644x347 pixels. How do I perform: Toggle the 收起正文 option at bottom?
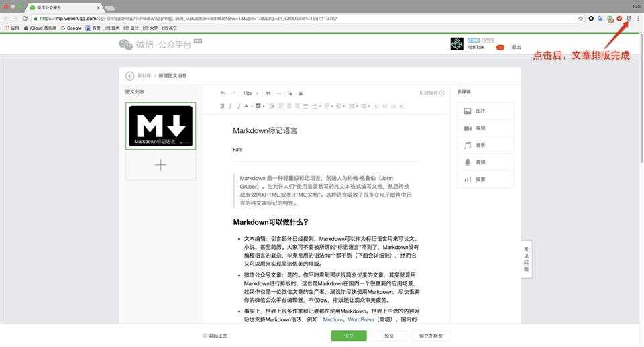[215, 336]
